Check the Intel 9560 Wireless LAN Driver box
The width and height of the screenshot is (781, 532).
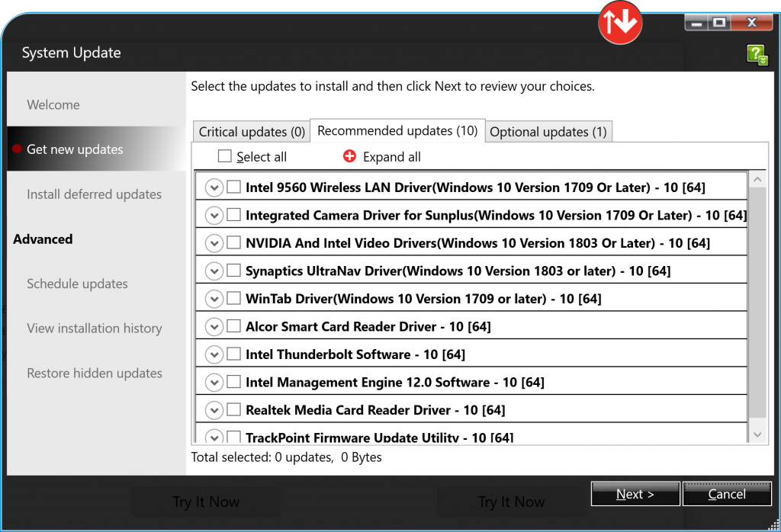[233, 187]
